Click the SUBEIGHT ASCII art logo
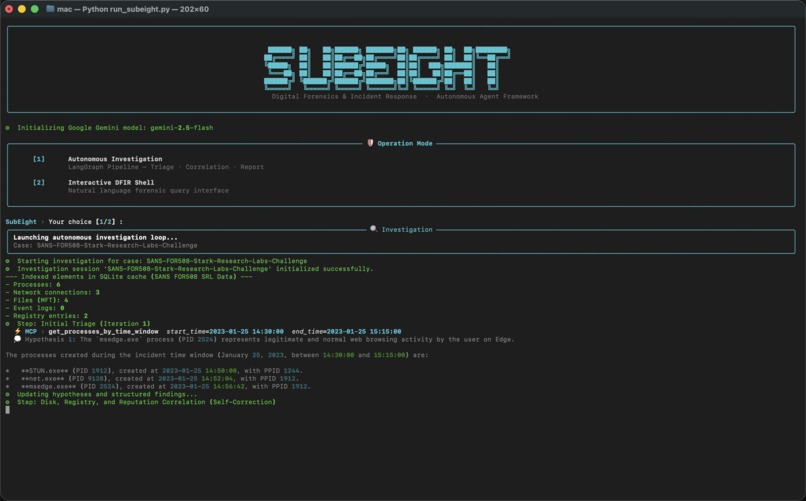The width and height of the screenshot is (806, 501). pos(387,67)
